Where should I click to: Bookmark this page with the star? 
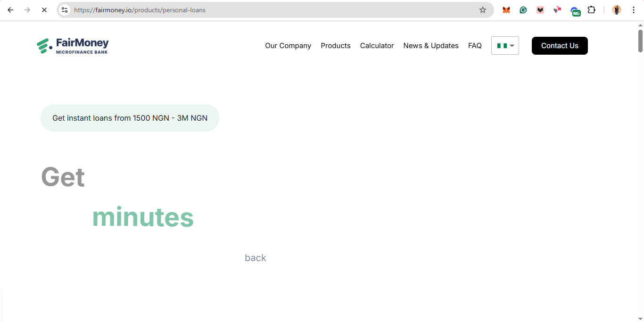pos(482,10)
